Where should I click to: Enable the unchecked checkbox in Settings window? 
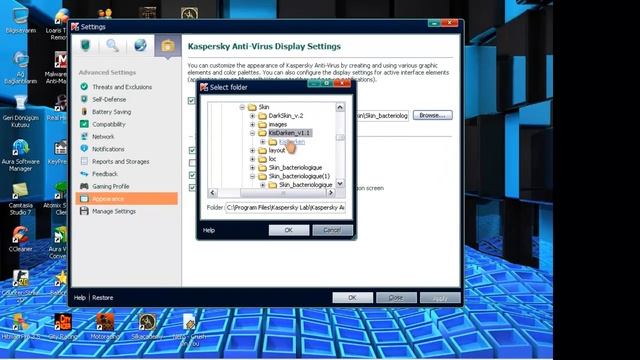[192, 163]
